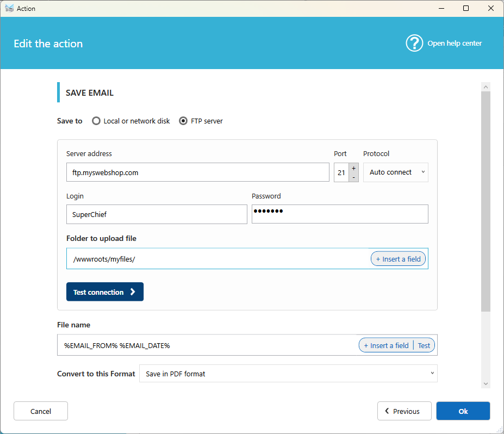Open help center link
The image size is (504, 434).
pos(454,44)
